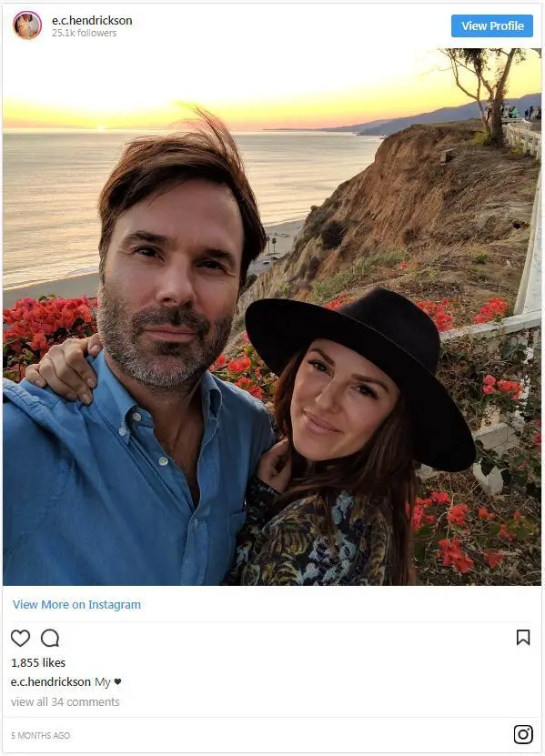Open View More on Instagram link

click(x=76, y=605)
